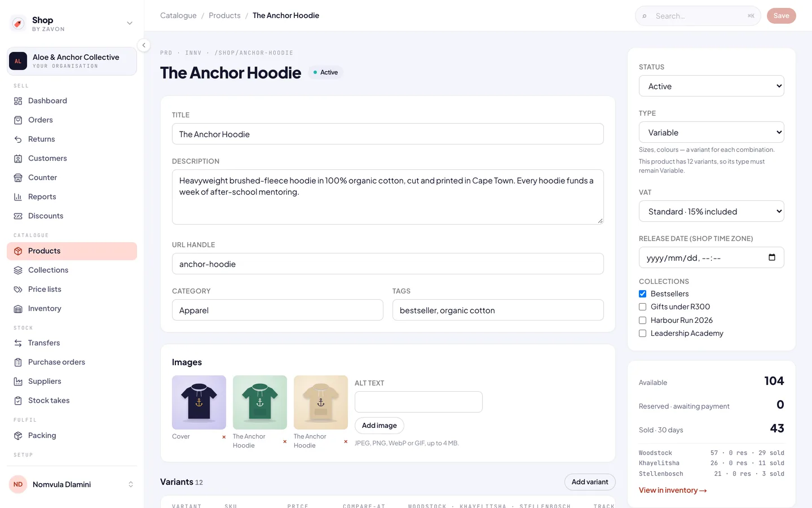The image size is (812, 508).
Task: Click the Title input field
Action: tap(388, 134)
